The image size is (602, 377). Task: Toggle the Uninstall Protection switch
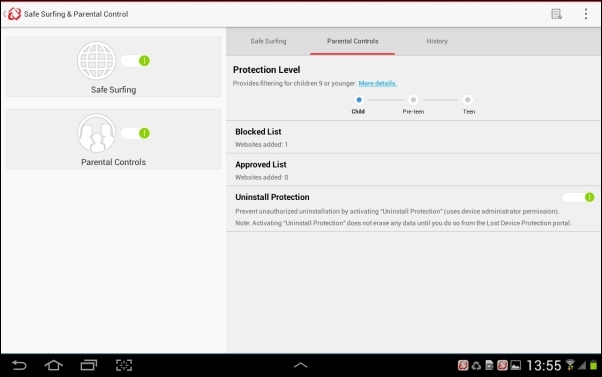coord(579,197)
